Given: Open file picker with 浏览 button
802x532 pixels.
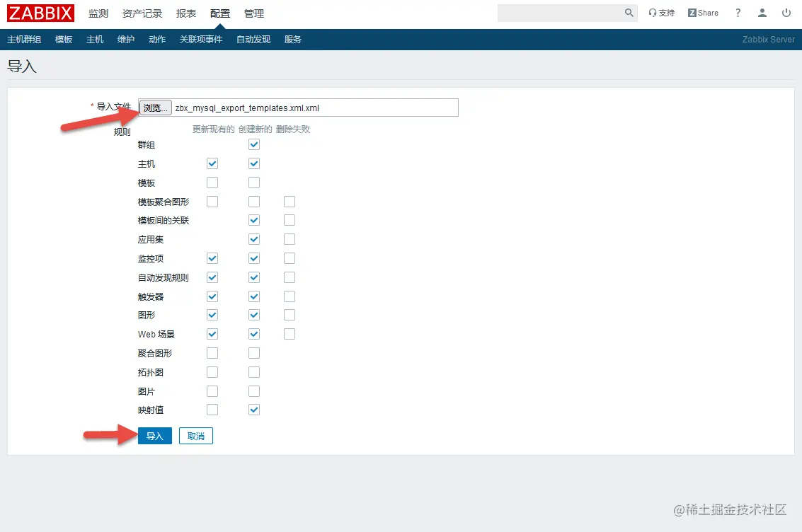Looking at the screenshot, I should coord(154,107).
